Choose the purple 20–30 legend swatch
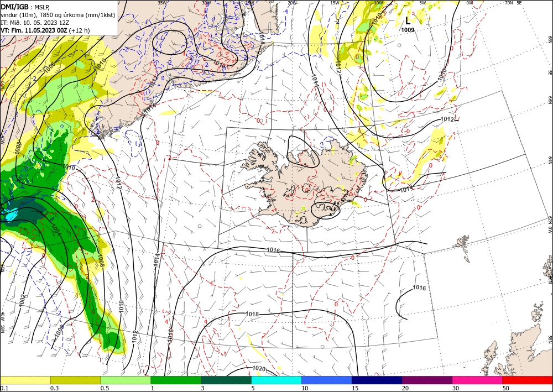This screenshot has height=392, width=553. [x=427, y=380]
